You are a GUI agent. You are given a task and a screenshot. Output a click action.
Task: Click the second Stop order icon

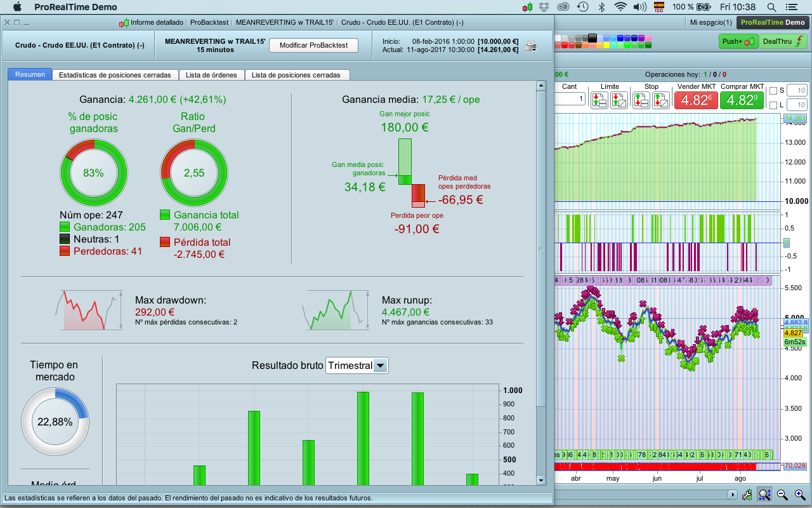[660, 100]
